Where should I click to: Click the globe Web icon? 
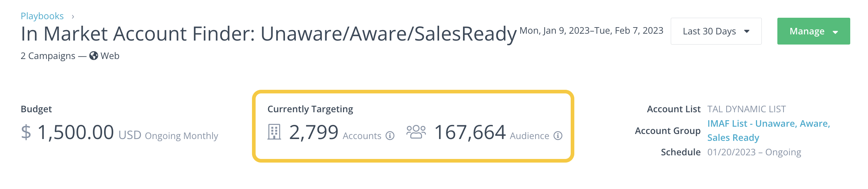pos(94,56)
